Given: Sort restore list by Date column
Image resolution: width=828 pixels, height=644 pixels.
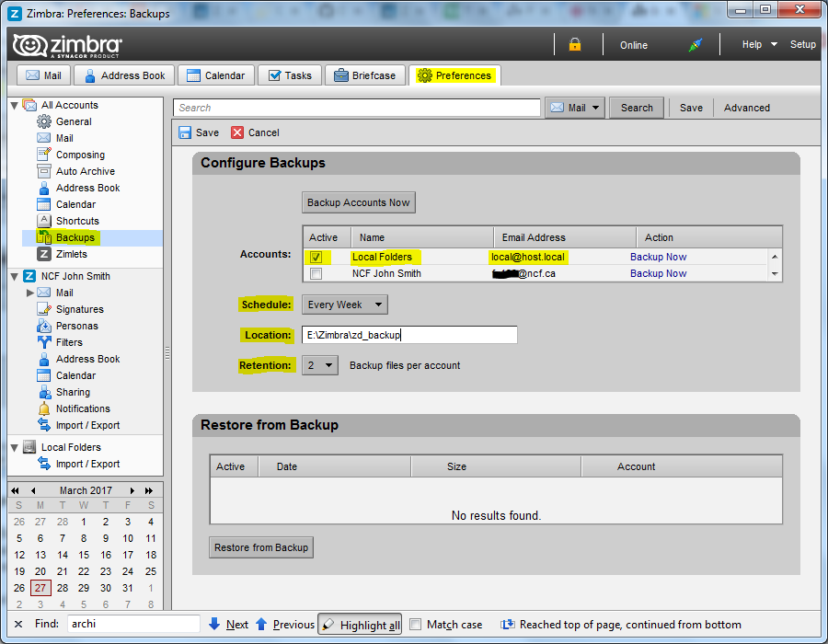Looking at the screenshot, I should coord(335,466).
